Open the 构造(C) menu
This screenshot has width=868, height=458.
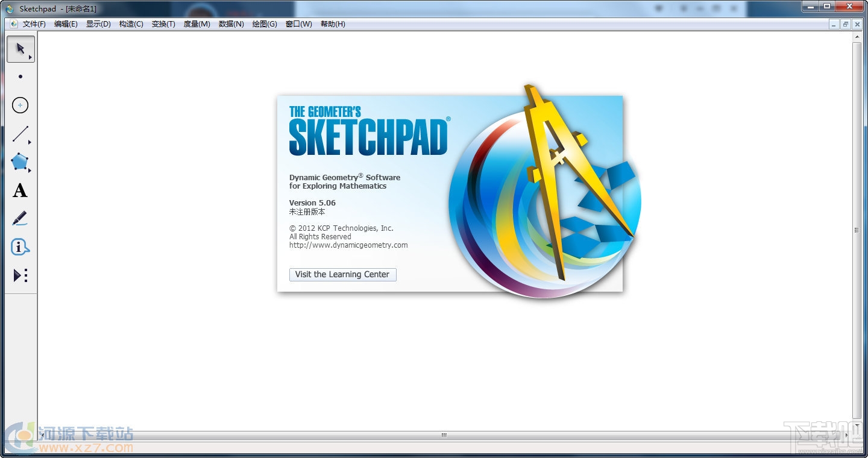(131, 24)
